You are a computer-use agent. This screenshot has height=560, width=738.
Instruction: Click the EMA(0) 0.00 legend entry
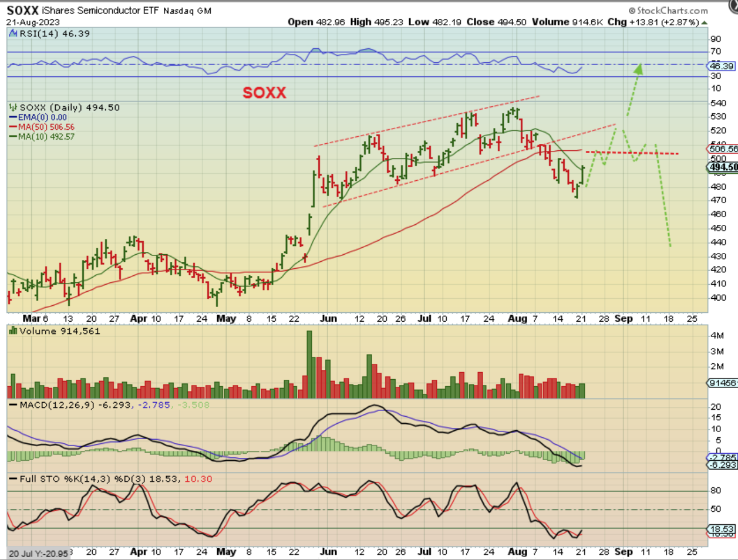(x=42, y=117)
